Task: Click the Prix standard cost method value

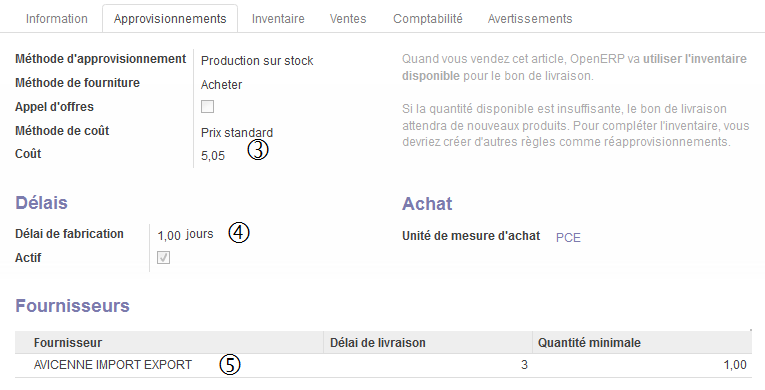Action: pos(237,133)
